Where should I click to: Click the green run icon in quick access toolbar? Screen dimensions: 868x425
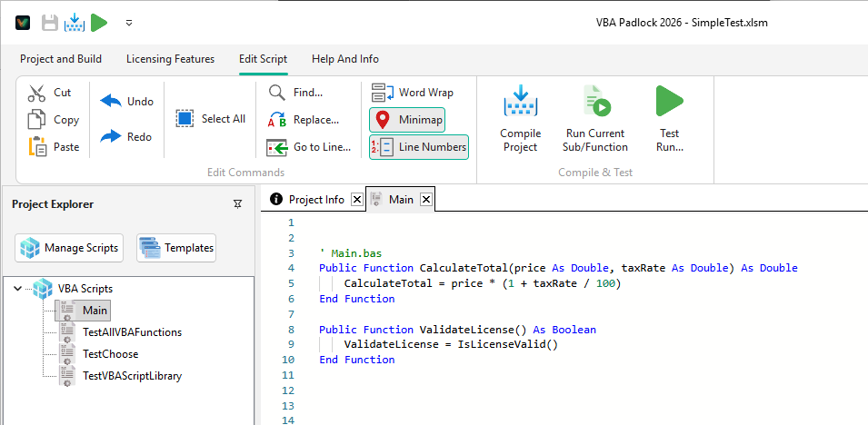(99, 23)
